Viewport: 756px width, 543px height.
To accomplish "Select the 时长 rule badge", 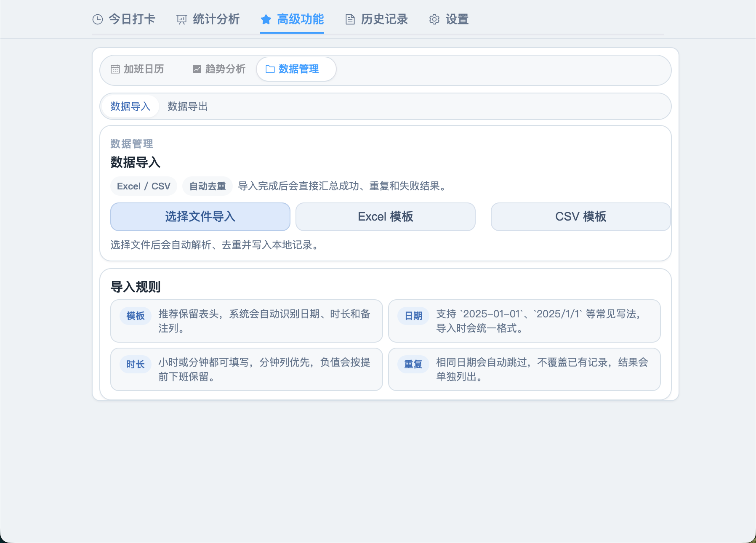I will pos(135,364).
